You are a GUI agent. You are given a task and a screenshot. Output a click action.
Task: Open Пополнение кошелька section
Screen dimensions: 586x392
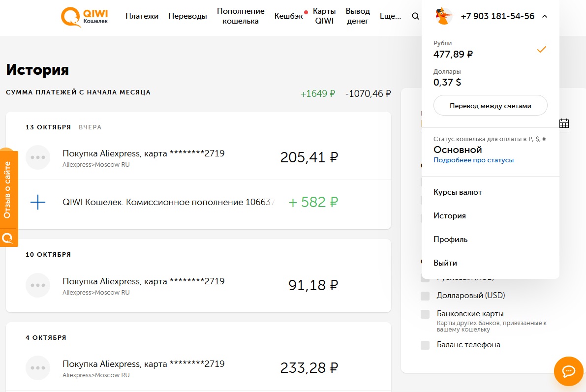click(x=241, y=16)
